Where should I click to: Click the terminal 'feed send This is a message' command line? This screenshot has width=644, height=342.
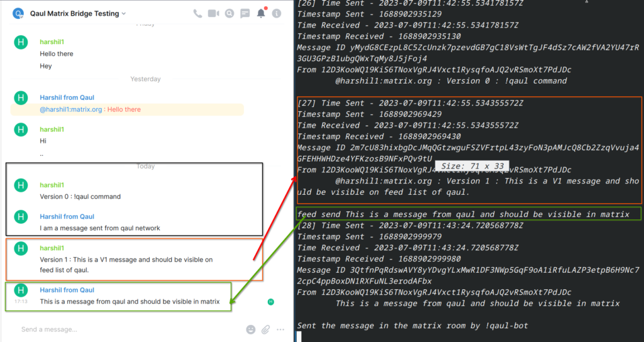[464, 214]
